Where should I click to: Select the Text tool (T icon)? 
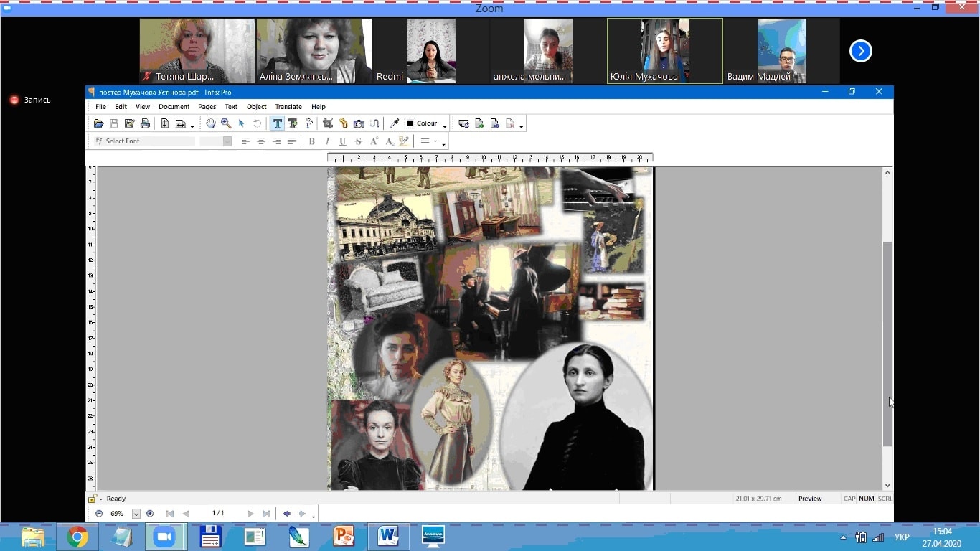(277, 123)
